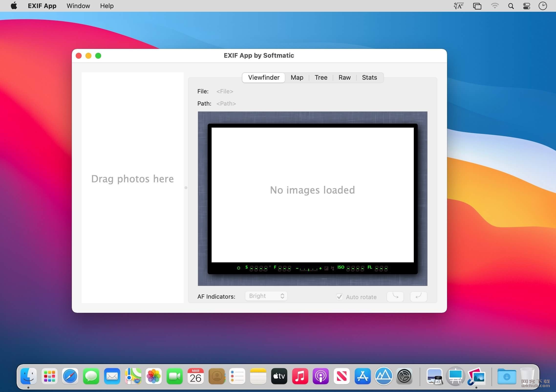Screen dimensions: 556x392
Task: Click the ISO readout in viewfinder
Action: [x=351, y=268]
